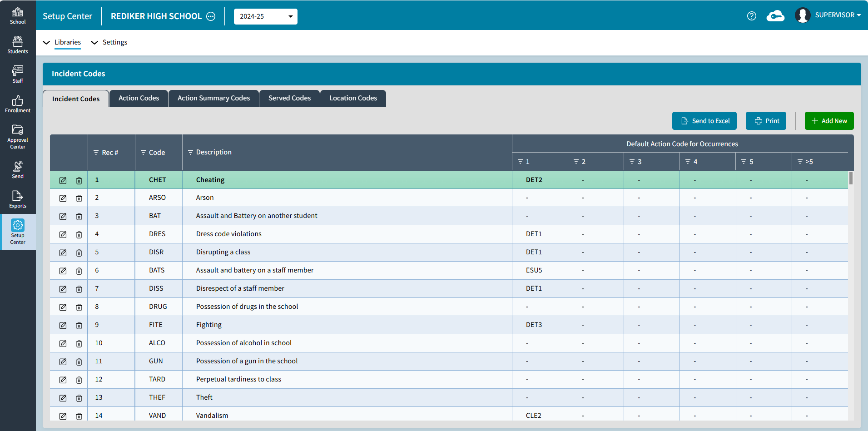Image resolution: width=868 pixels, height=431 pixels.
Task: Open filter for occurrence 5 column
Action: (744, 162)
